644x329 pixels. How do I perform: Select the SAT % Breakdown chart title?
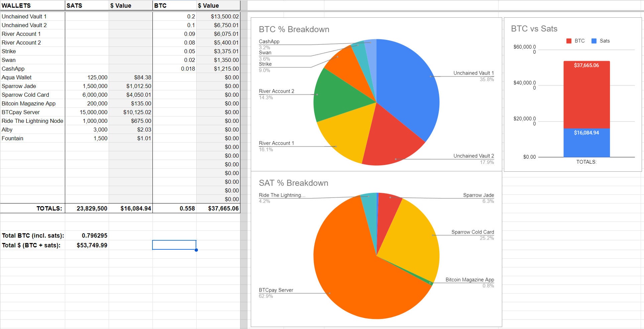(x=294, y=183)
